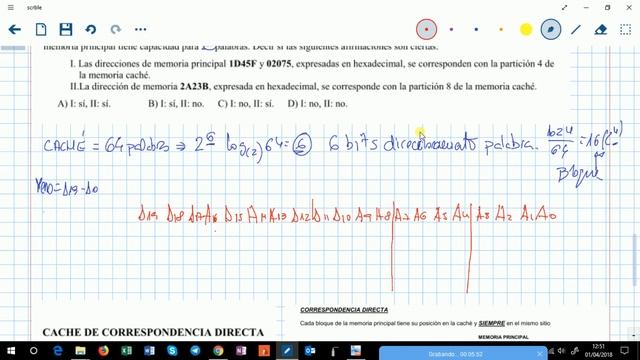Open the hamburger menu in Scrble
The width and height of the screenshot is (640, 360).
point(11,7)
